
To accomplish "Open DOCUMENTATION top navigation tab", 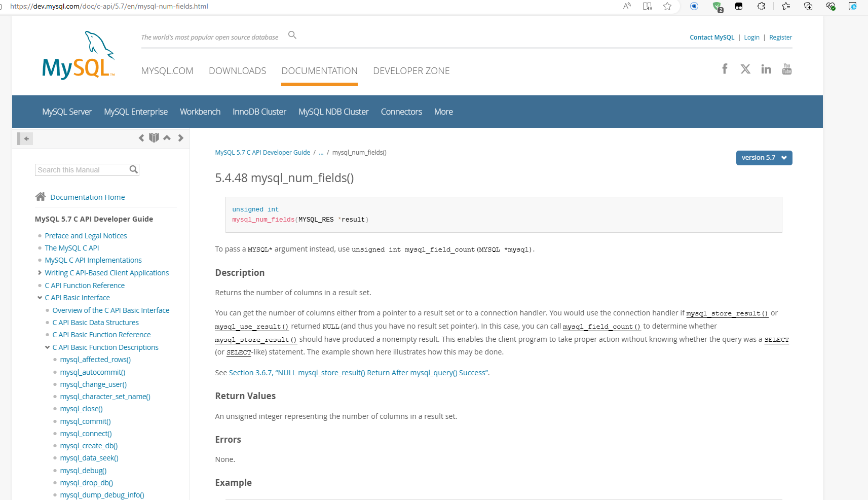I will click(x=319, y=71).
